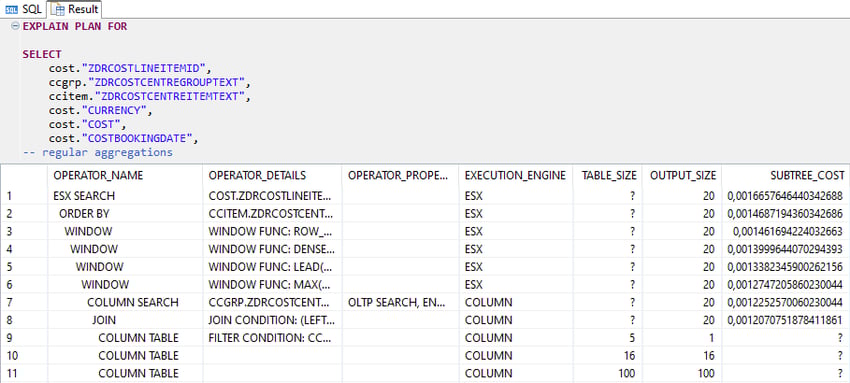850x383 pixels.
Task: Select the ESX SEARCH operator cell
Action: tap(84, 196)
